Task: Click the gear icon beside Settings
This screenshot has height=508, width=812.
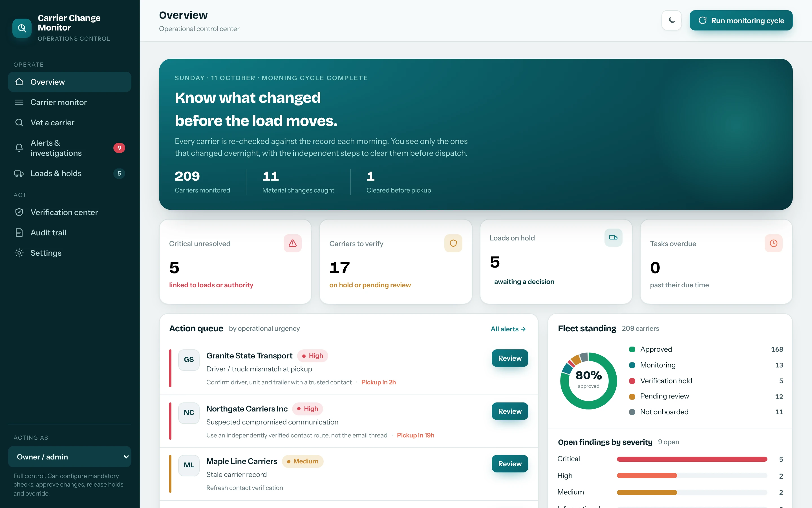Action: pyautogui.click(x=19, y=253)
